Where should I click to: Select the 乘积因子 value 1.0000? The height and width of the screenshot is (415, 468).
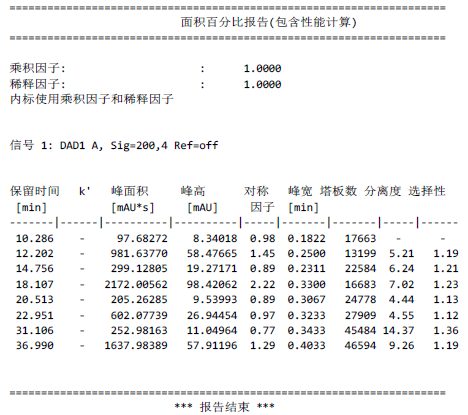pyautogui.click(x=262, y=69)
